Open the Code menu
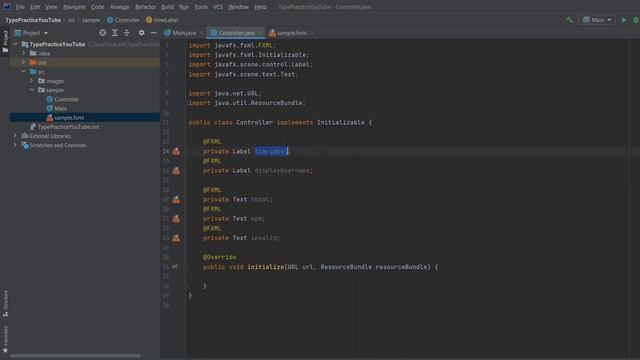640x360 pixels. click(x=98, y=7)
